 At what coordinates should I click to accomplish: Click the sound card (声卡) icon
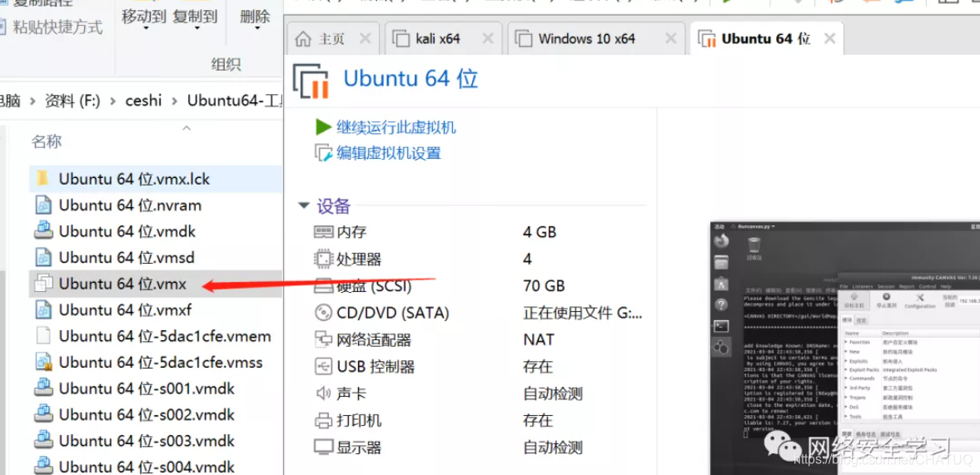[322, 393]
